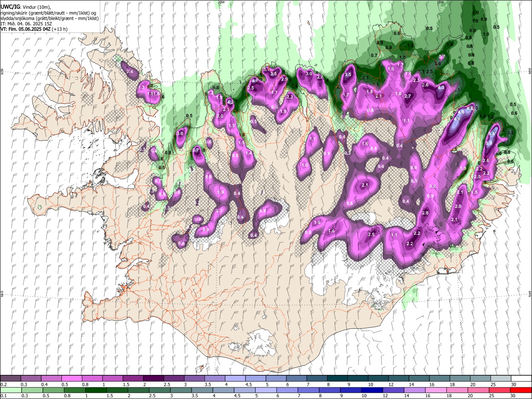Screen dimensions: 532x399
Task: Select the medium green 0.5 rain swatch
Action: pos(54,390)
